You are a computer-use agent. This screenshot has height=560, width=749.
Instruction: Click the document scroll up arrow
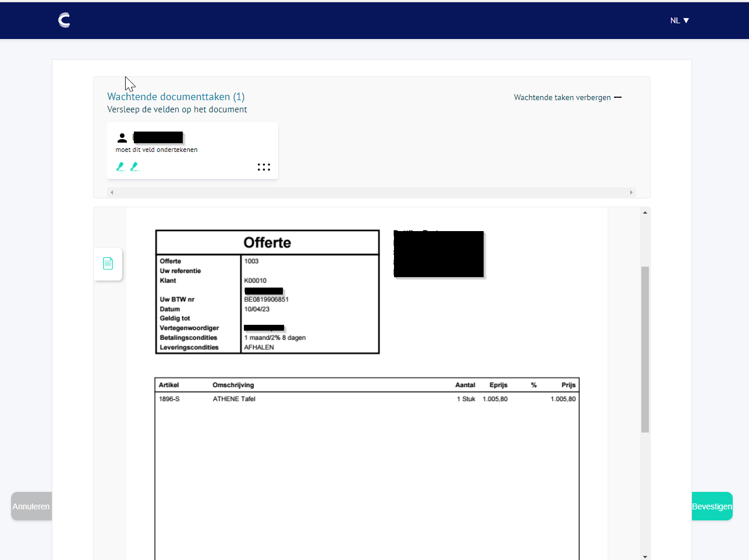click(x=645, y=213)
